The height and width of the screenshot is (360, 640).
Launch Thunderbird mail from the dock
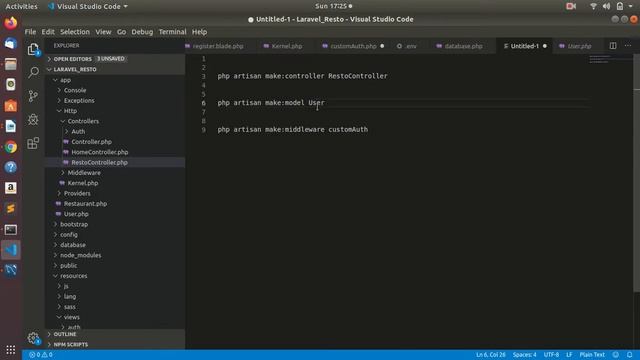11,43
